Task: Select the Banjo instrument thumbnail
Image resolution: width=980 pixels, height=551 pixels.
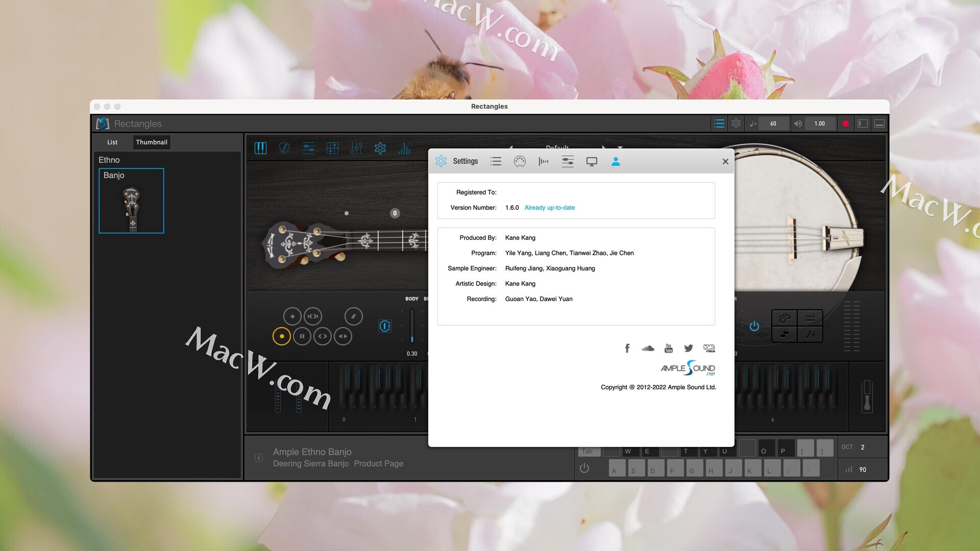Action: pos(131,201)
